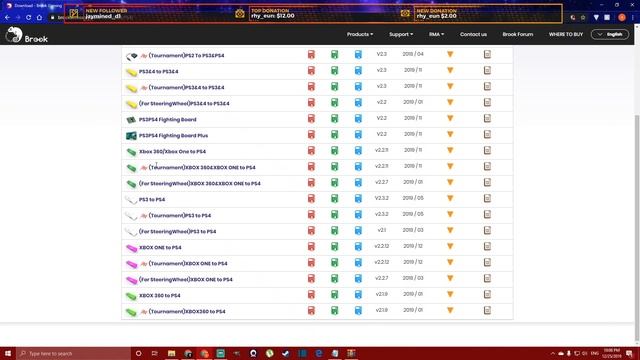Open RMA menu
640x360 pixels.
(436, 34)
